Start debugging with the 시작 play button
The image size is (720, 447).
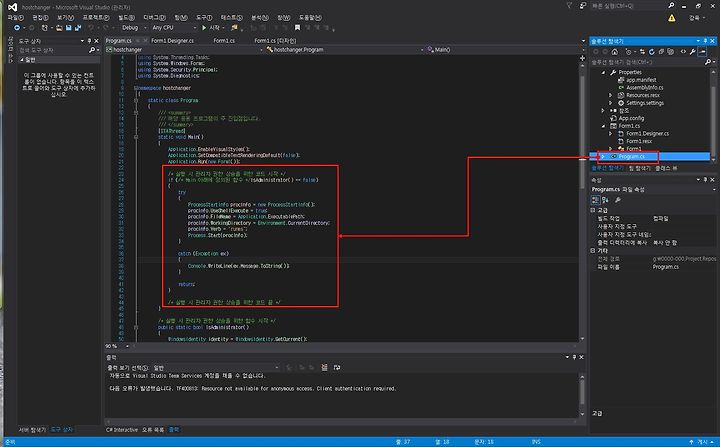click(x=211, y=28)
